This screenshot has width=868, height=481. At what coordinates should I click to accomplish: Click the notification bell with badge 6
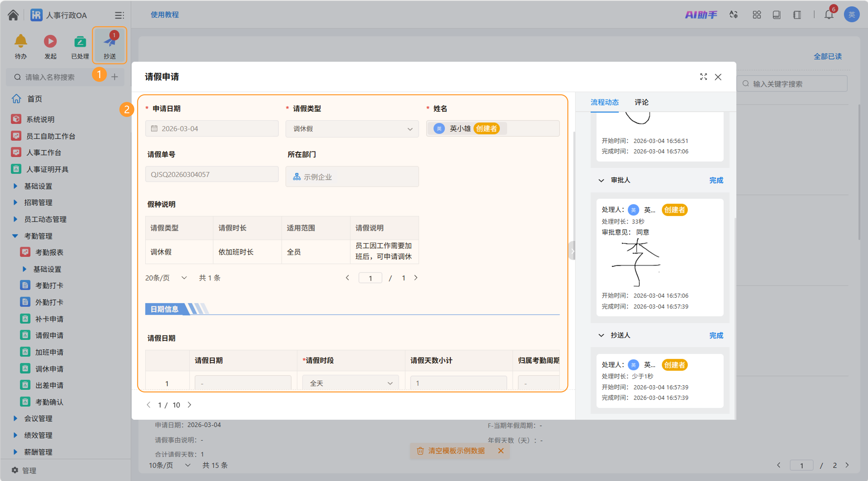tap(829, 15)
